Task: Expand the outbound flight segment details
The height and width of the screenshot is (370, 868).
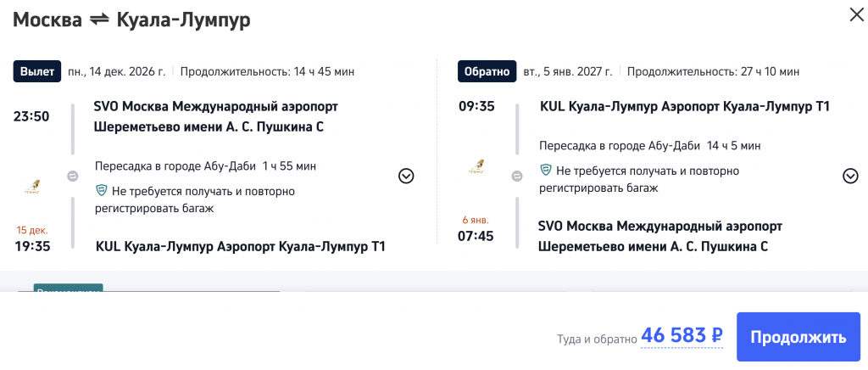Action: pyautogui.click(x=406, y=176)
